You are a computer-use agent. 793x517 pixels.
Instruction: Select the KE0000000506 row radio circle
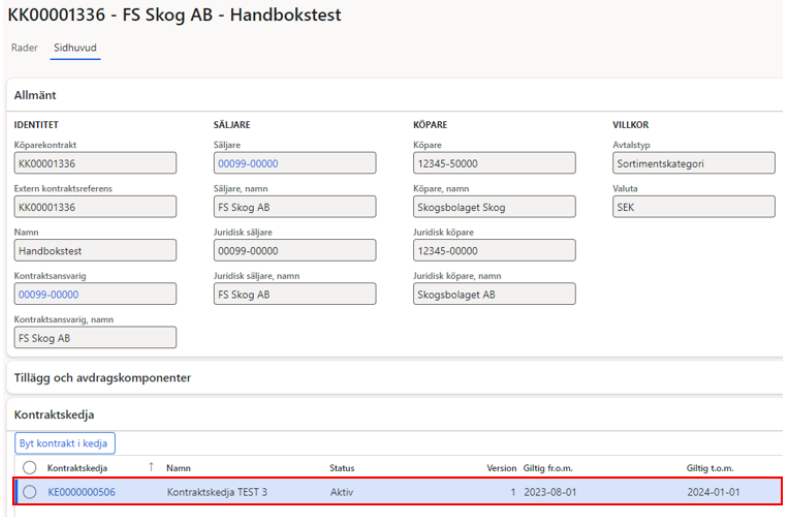point(29,491)
